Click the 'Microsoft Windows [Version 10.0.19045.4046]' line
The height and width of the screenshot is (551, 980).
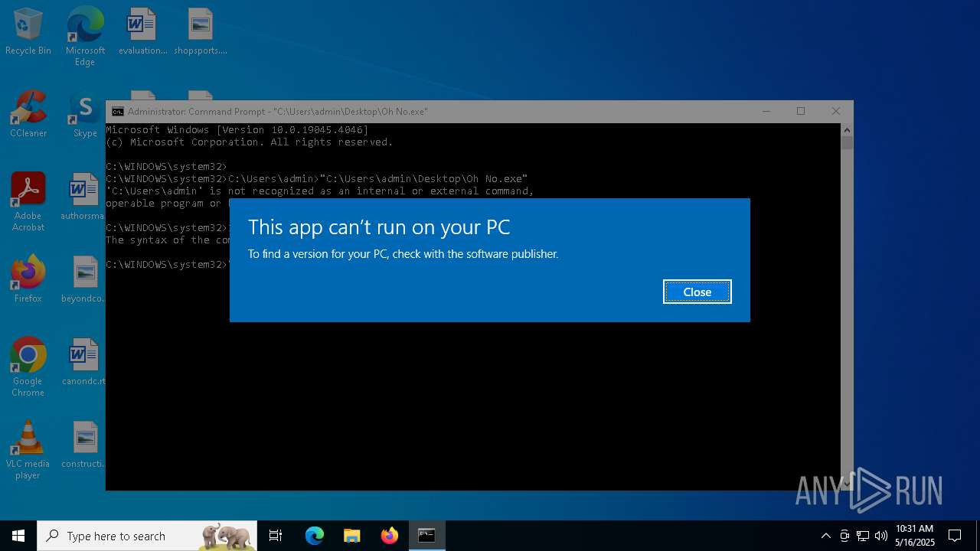(x=237, y=130)
